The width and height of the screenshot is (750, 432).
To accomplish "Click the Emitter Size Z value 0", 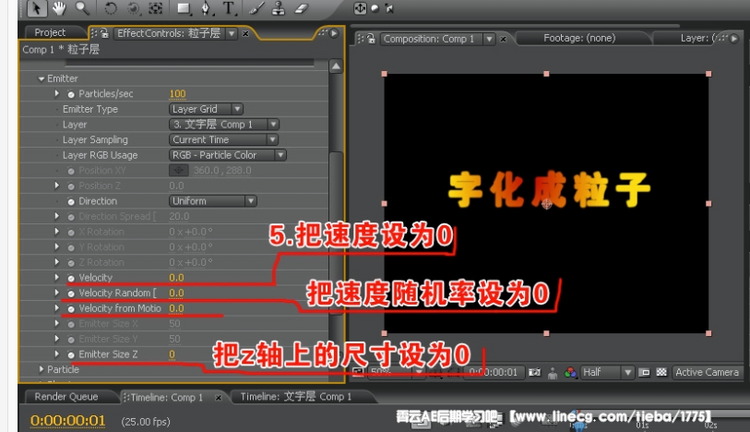I will 172,354.
